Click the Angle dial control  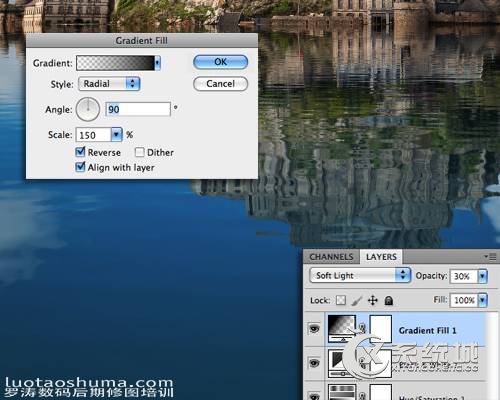pos(88,109)
